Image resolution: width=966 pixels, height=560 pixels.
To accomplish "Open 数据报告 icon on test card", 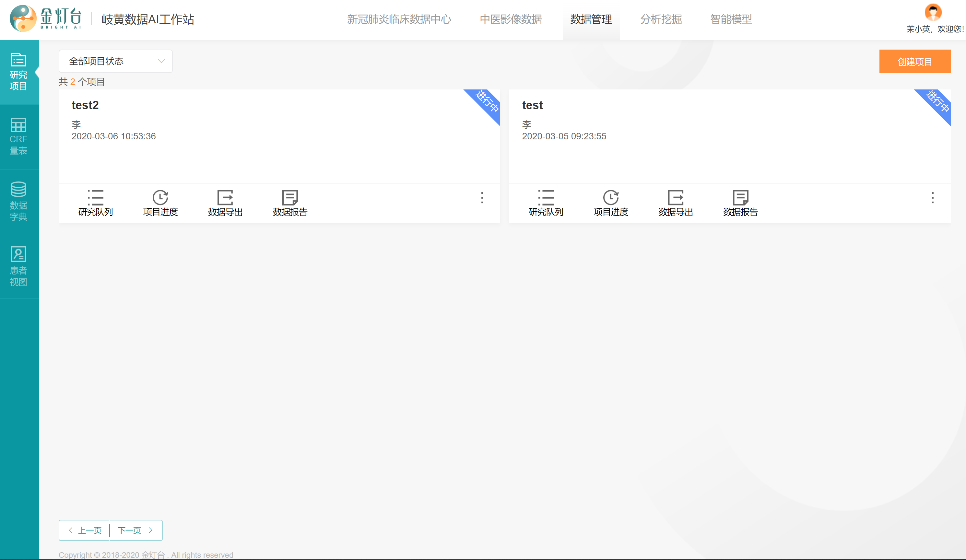I will [x=740, y=198].
